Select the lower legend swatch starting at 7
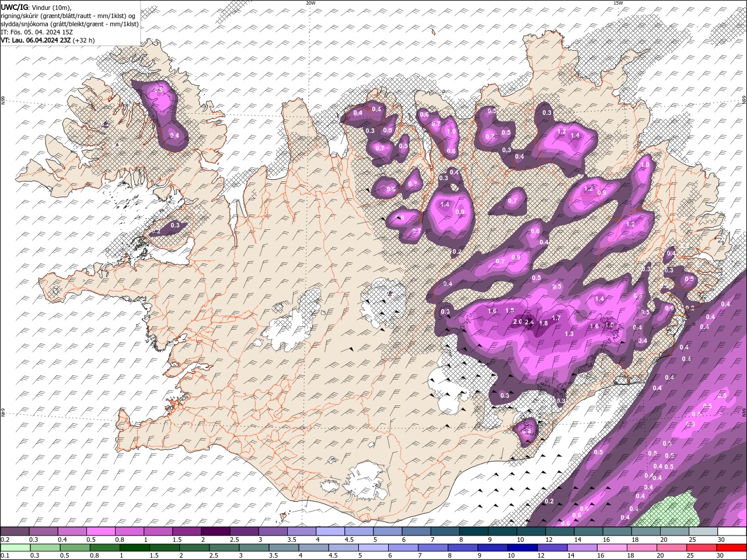The image size is (747, 560). [x=432, y=548]
